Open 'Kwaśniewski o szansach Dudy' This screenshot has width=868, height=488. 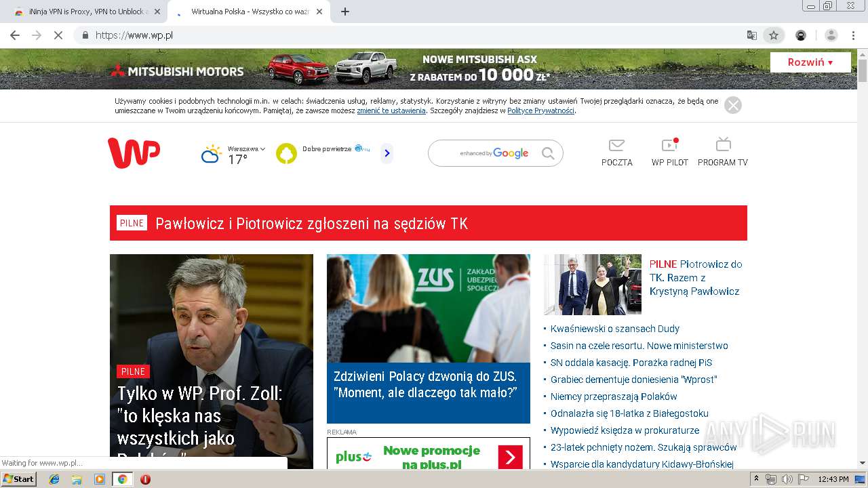615,329
